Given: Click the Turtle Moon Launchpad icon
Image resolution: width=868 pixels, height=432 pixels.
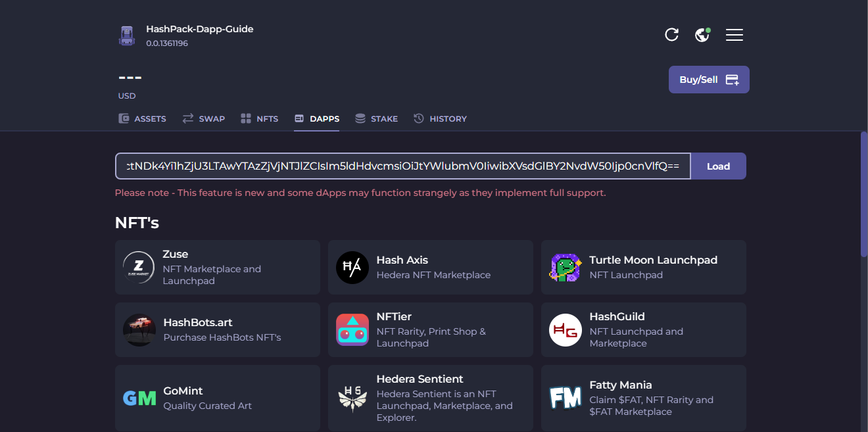Looking at the screenshot, I should [566, 268].
